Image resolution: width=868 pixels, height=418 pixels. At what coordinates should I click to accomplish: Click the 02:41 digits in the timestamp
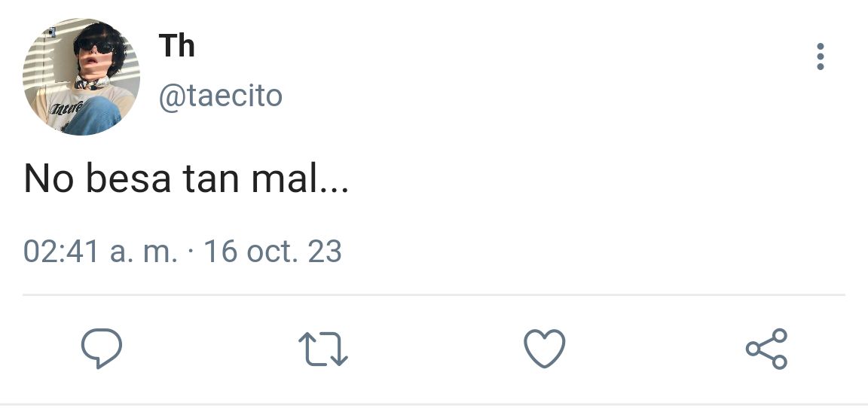[62, 252]
